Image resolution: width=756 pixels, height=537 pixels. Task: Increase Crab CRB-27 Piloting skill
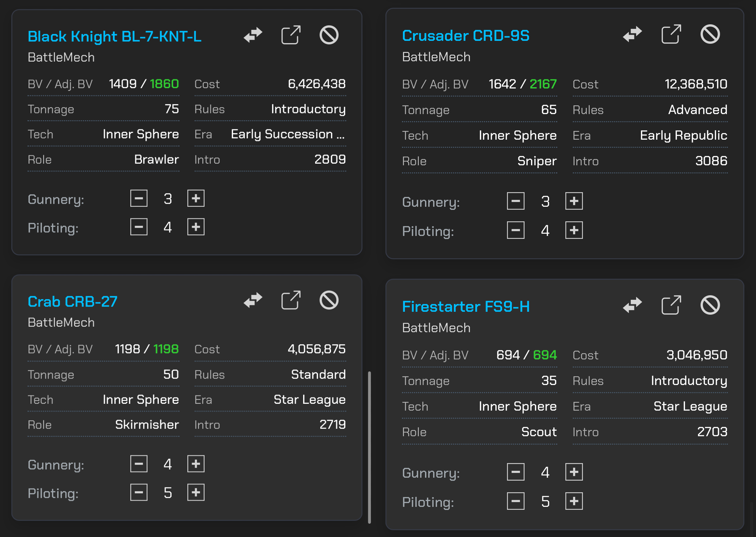click(196, 492)
